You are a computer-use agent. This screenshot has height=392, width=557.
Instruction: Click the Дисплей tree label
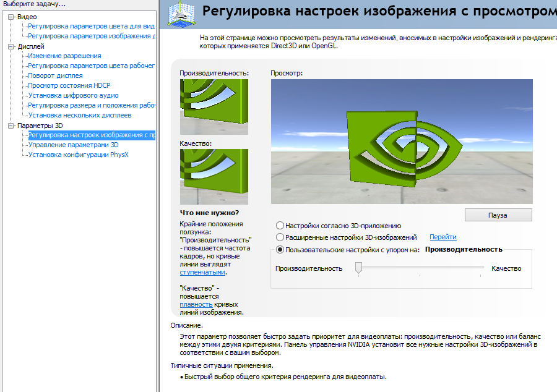[31, 46]
